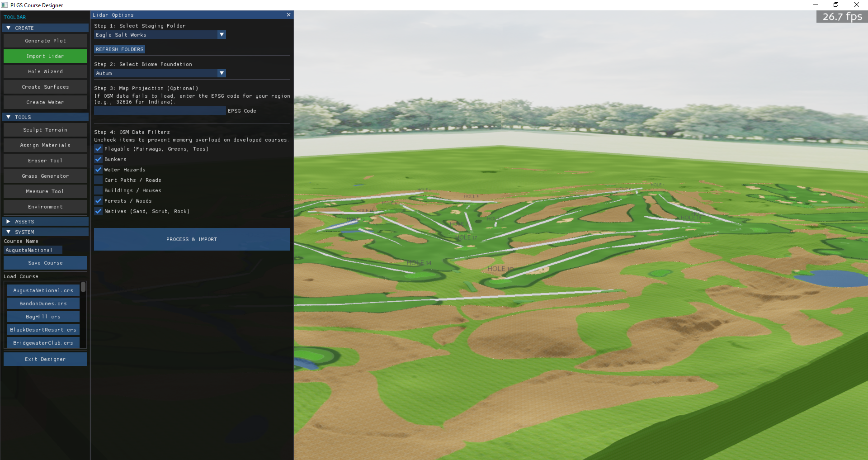Viewport: 868px width, 460px height.
Task: Collapse the SYSTEM section
Action: 45,232
